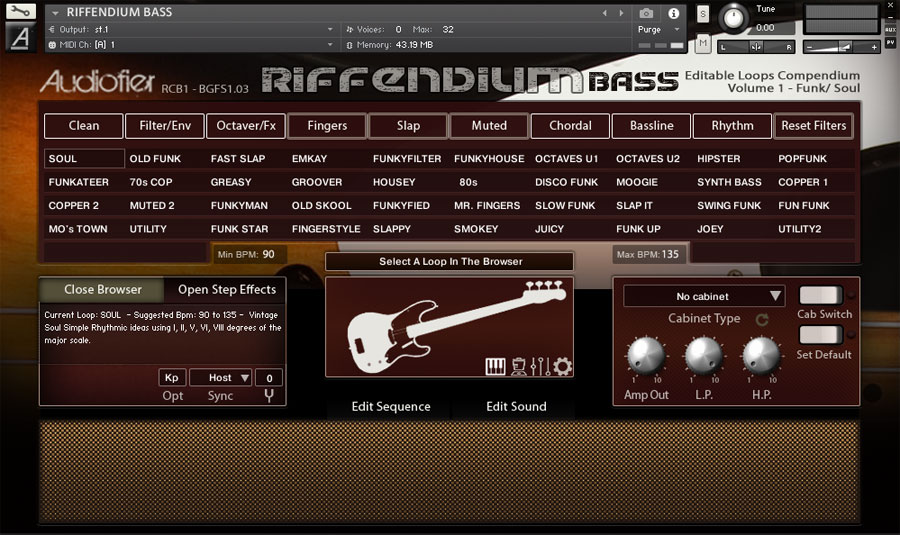Image resolution: width=900 pixels, height=535 pixels.
Task: Click the Amp Out knob
Action: tap(646, 356)
